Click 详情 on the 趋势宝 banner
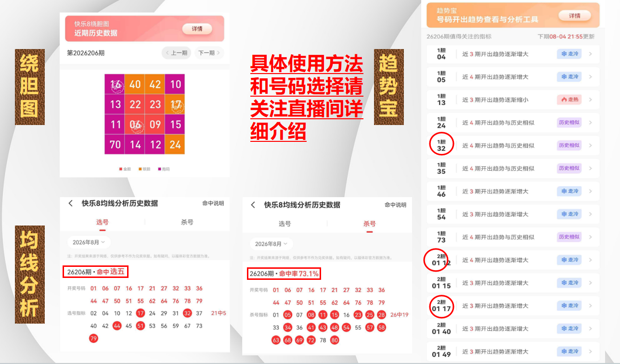 (x=575, y=15)
